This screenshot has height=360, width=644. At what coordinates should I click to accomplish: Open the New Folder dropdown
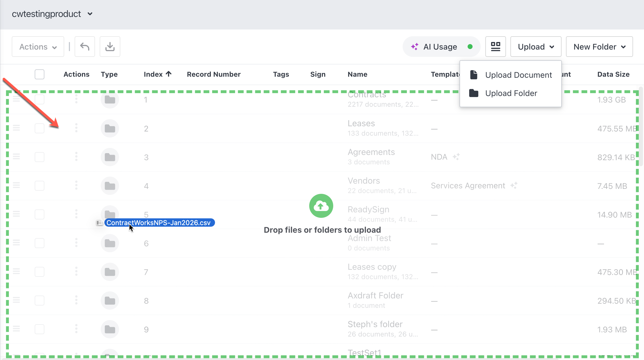(x=599, y=47)
